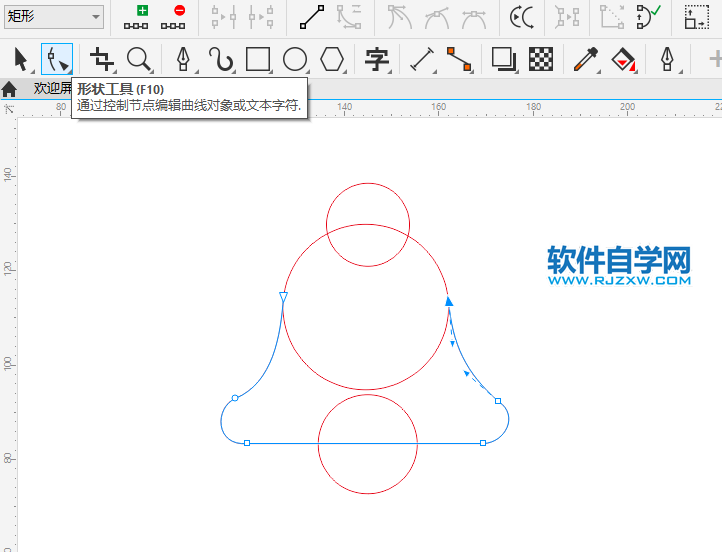Click the plus quick customize button
This screenshot has height=552, width=722.
[715, 59]
